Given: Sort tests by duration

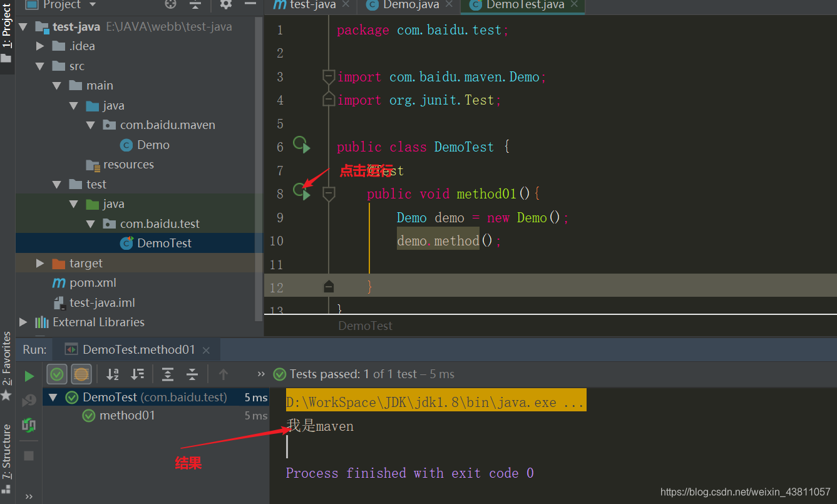Looking at the screenshot, I should (138, 374).
